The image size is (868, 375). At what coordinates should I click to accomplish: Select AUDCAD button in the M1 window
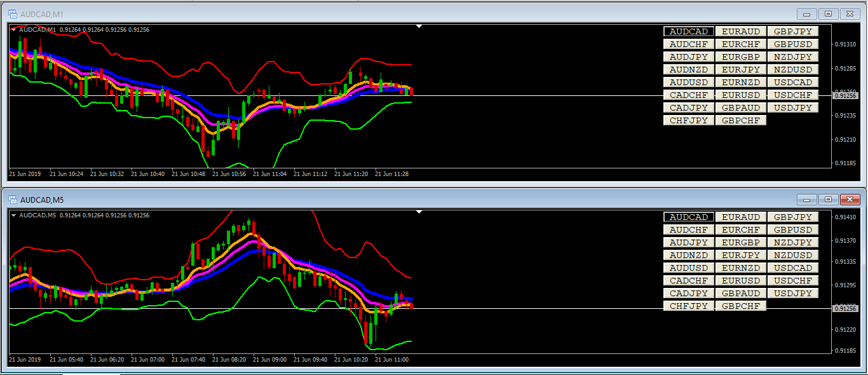[x=689, y=31]
